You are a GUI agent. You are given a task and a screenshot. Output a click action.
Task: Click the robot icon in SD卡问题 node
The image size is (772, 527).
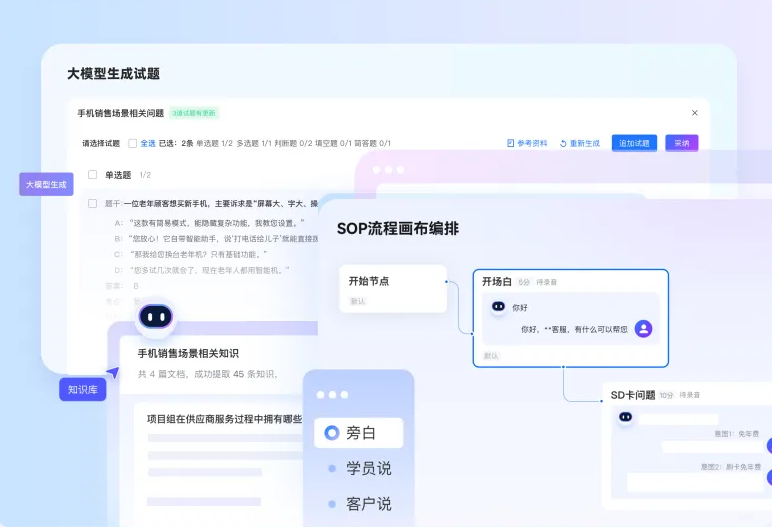(x=626, y=417)
